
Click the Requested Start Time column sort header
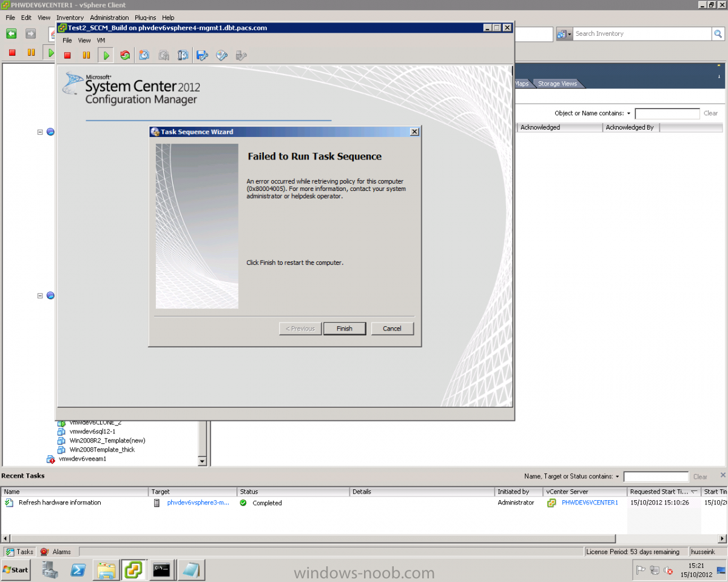[664, 492]
